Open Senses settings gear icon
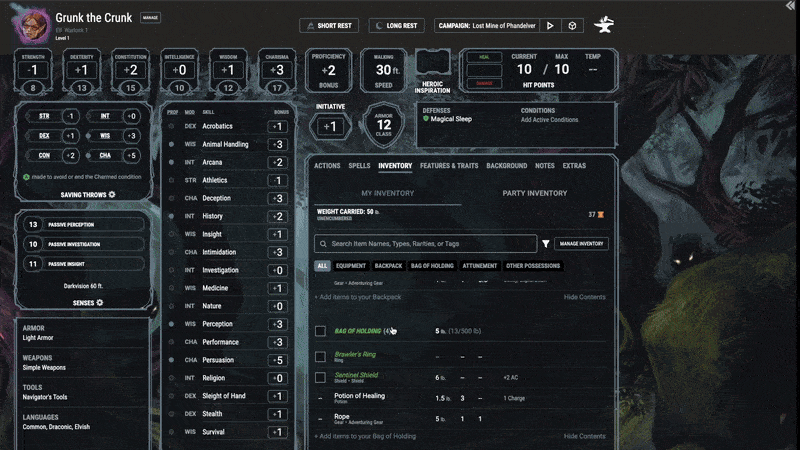 click(x=100, y=301)
